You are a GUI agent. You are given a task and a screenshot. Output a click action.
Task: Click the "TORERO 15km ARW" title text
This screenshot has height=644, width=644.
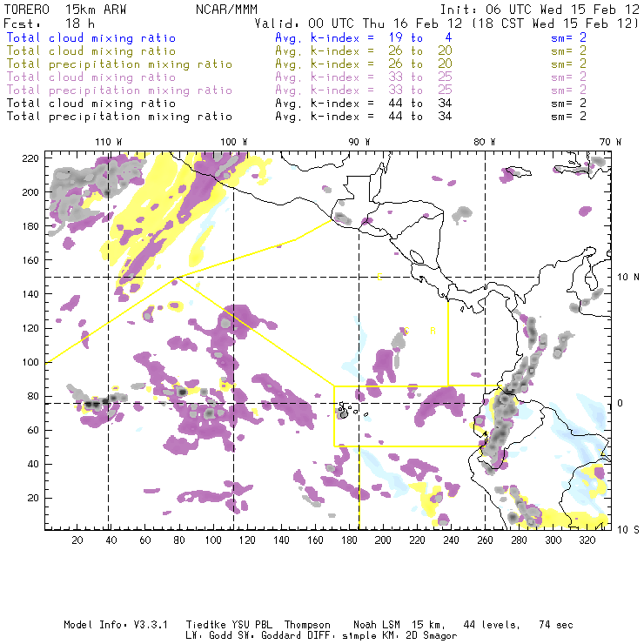point(65,10)
